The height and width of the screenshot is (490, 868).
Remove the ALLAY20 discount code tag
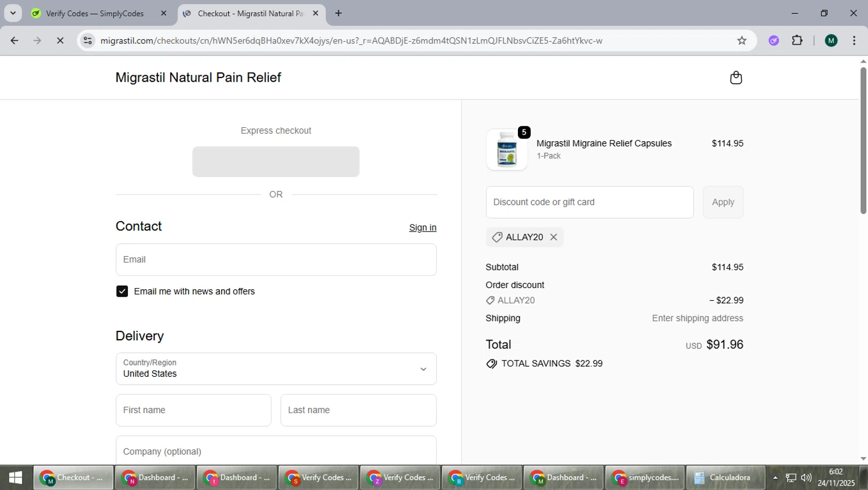tap(554, 237)
